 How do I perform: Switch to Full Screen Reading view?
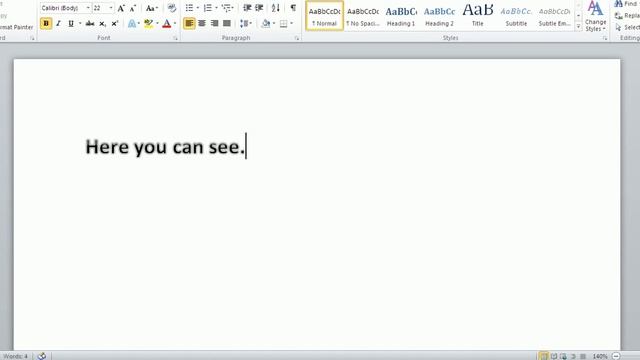pos(554,356)
